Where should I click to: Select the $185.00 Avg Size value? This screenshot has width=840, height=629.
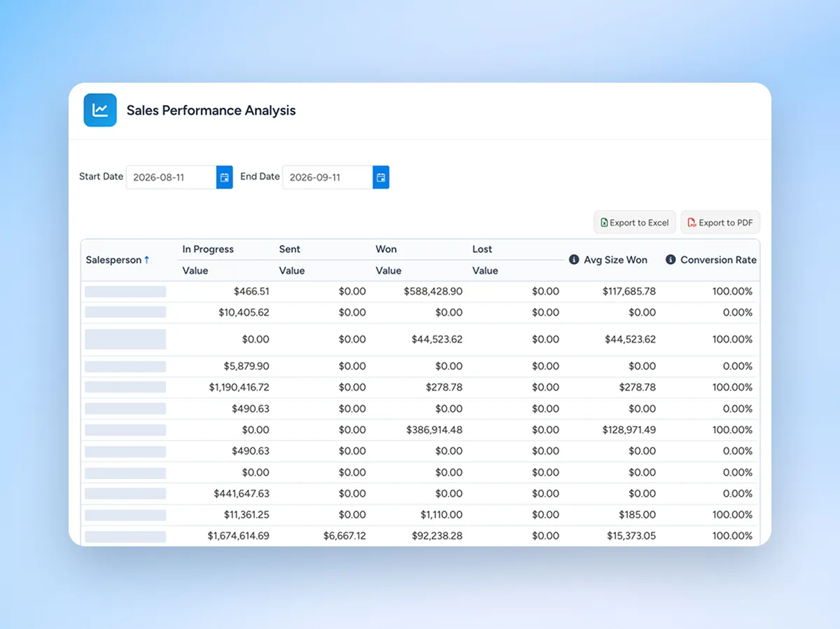pos(638,515)
